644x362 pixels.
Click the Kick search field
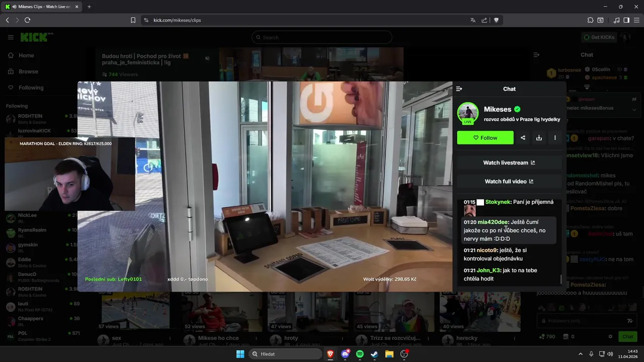[322, 37]
